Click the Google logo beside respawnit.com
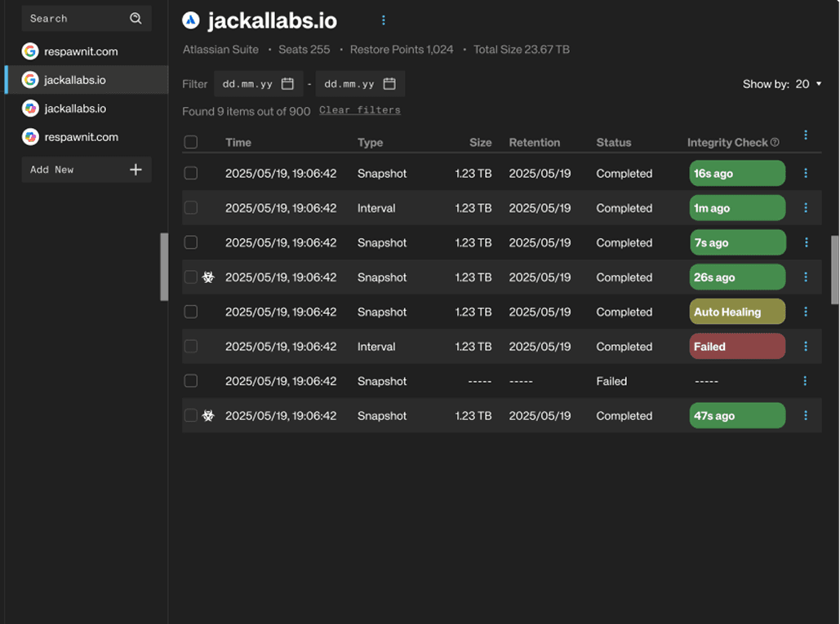This screenshot has width=840, height=624. 30,51
